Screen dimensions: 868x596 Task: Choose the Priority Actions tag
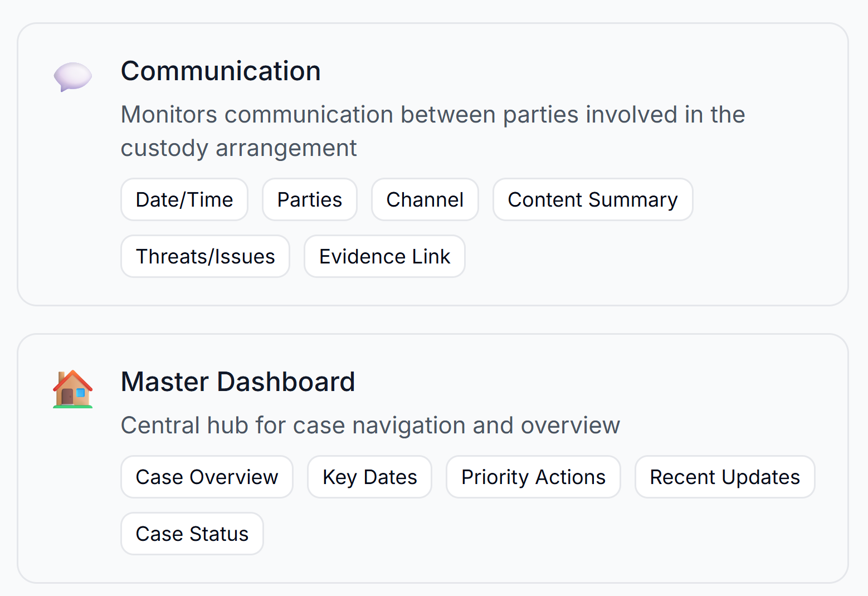533,477
